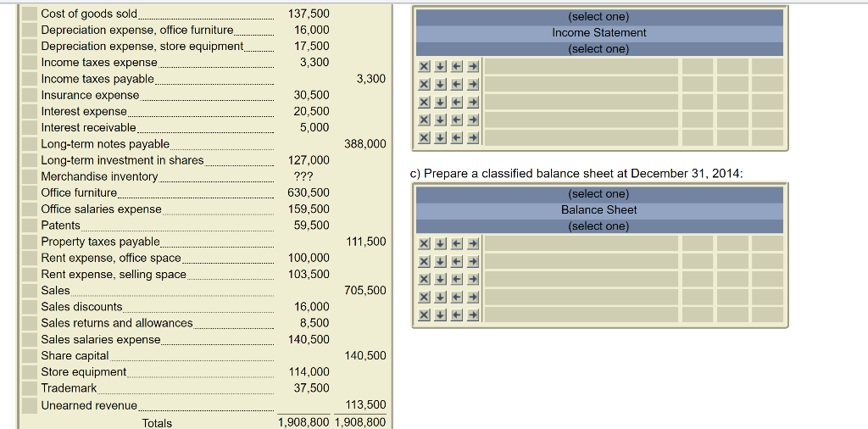Open the (select one) dropdown below Balance Sheet title

point(599,226)
